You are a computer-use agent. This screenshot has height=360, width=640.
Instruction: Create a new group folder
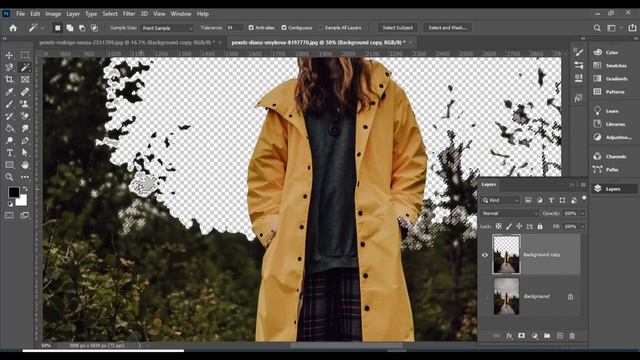click(x=547, y=336)
